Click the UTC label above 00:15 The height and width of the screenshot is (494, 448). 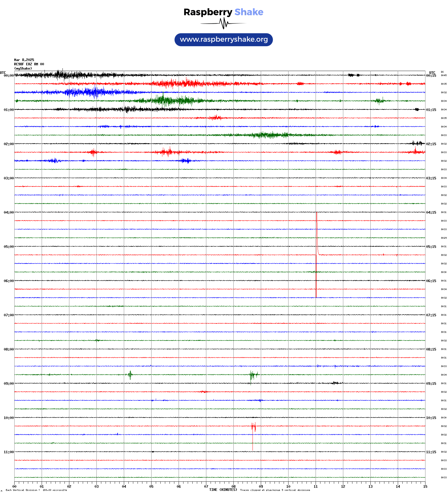[432, 73]
